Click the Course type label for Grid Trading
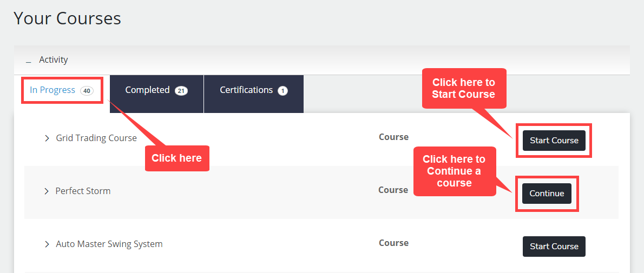This screenshot has width=644, height=273. point(393,137)
